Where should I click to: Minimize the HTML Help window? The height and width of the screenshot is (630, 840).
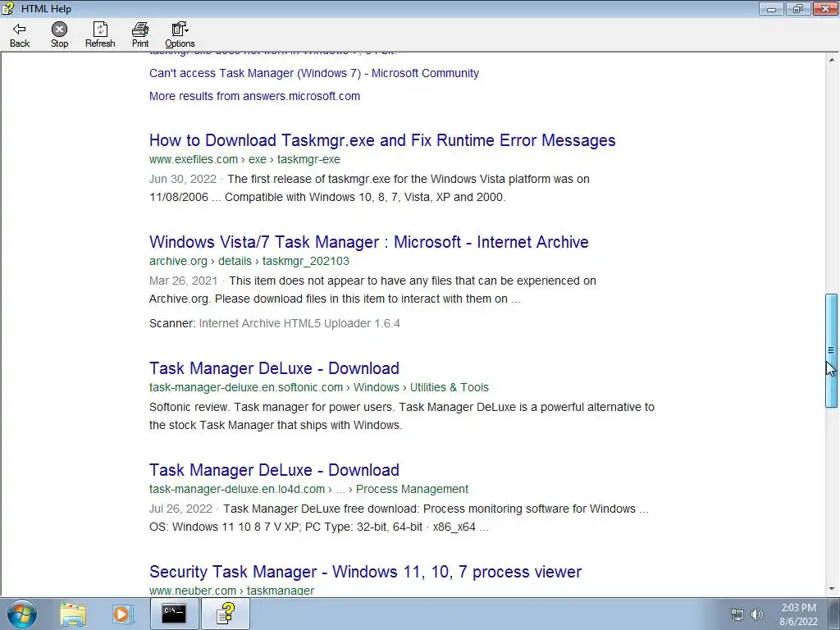[771, 8]
